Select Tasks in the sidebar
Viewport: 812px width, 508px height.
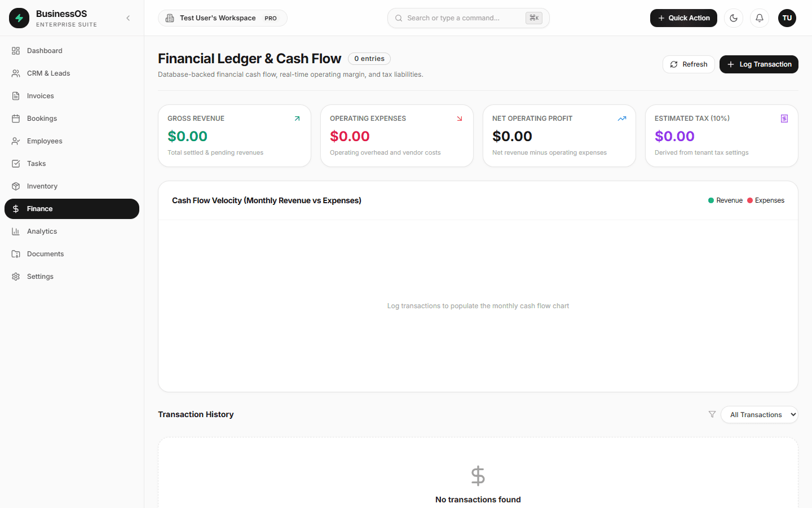72,164
